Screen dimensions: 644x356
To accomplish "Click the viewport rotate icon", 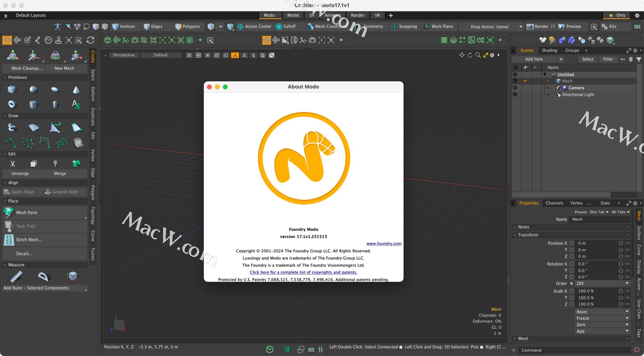I will [x=470, y=55].
